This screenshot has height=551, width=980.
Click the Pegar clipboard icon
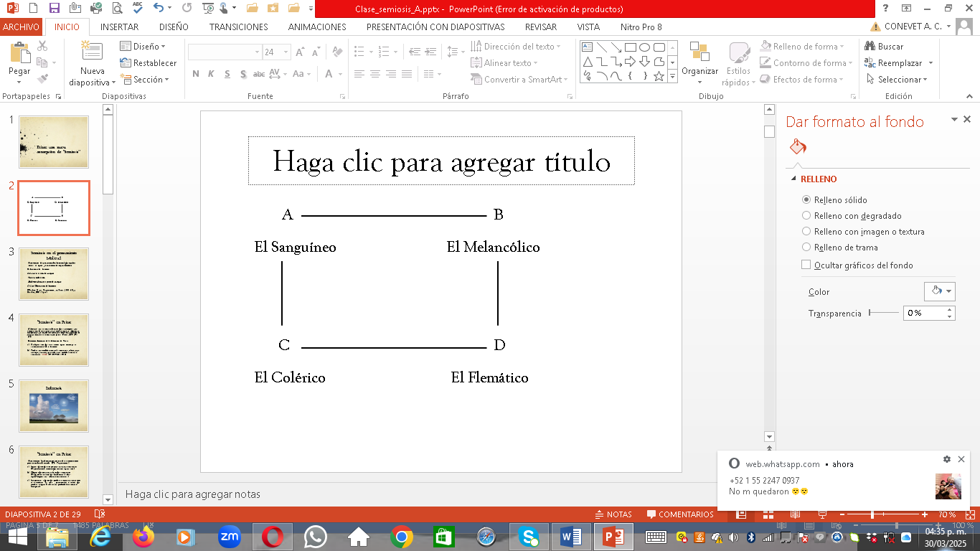coord(19,53)
